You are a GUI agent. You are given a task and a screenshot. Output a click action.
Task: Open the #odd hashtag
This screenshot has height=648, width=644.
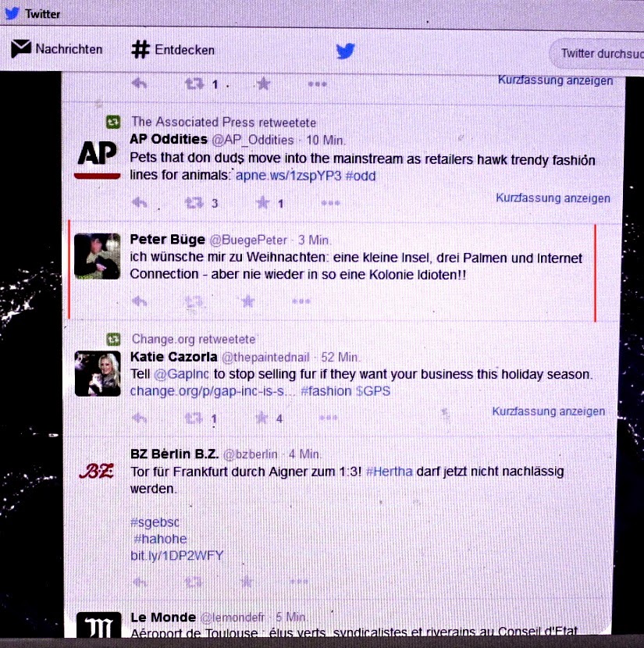[x=360, y=176]
